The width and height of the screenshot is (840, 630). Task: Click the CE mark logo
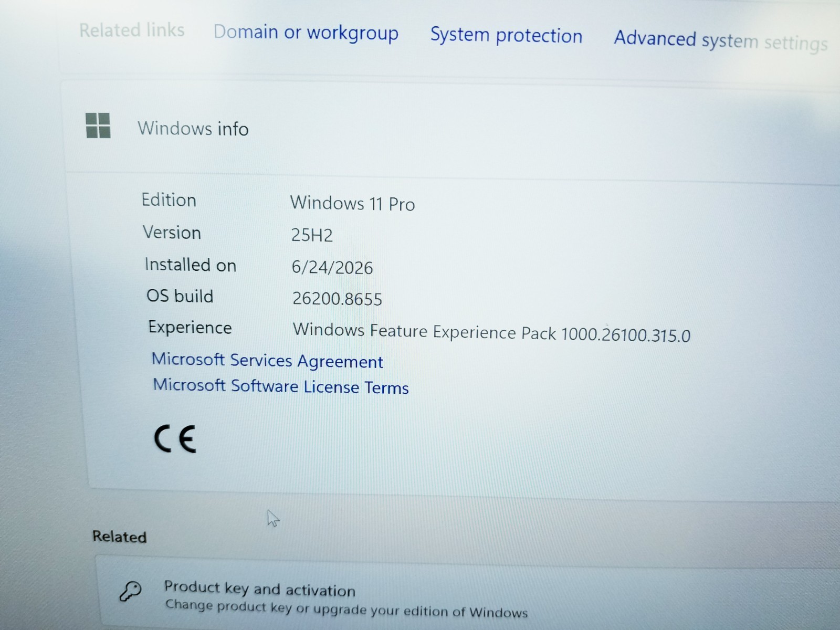click(175, 439)
